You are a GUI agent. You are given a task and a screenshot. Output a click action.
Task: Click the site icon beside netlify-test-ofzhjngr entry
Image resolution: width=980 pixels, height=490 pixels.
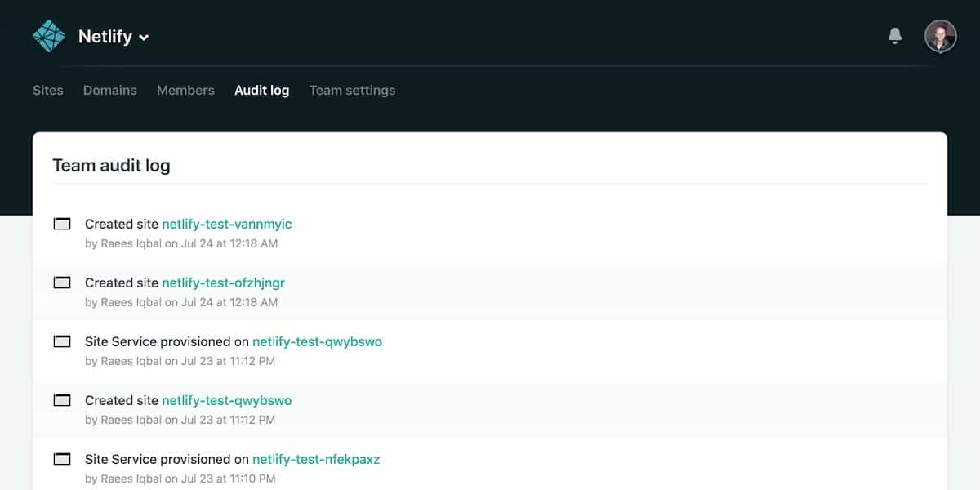(x=62, y=283)
